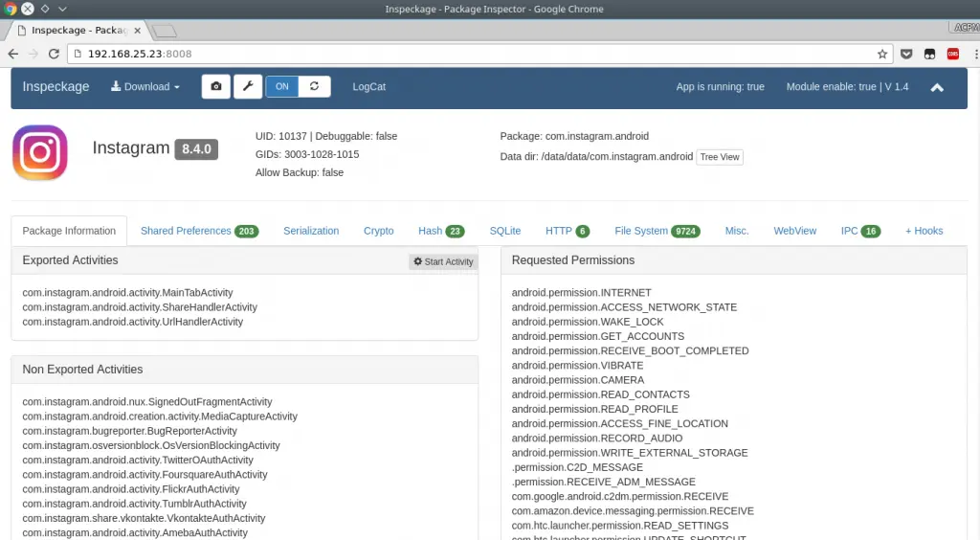
Task: Click the Inspeckage brand title
Action: click(56, 87)
